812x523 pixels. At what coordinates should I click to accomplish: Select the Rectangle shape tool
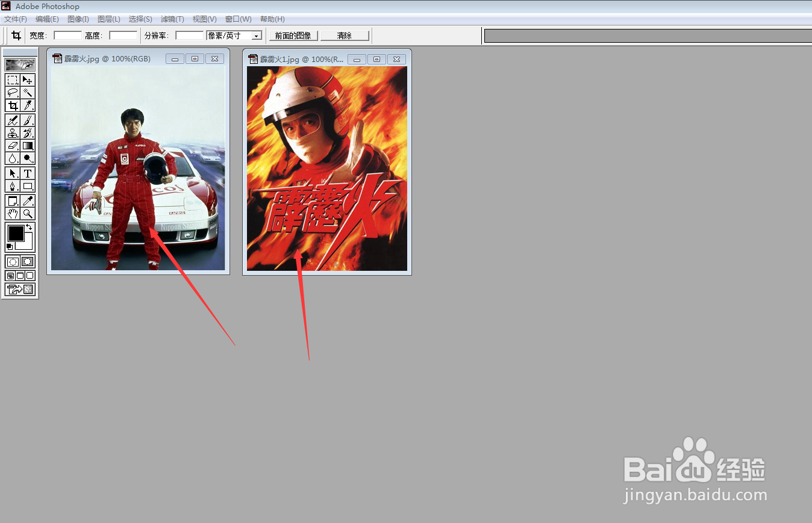[x=28, y=186]
